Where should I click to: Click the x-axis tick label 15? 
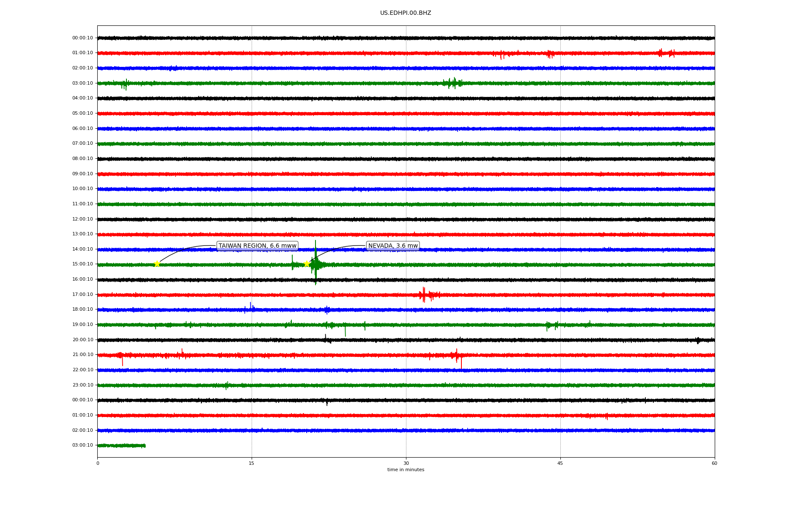coord(252,463)
